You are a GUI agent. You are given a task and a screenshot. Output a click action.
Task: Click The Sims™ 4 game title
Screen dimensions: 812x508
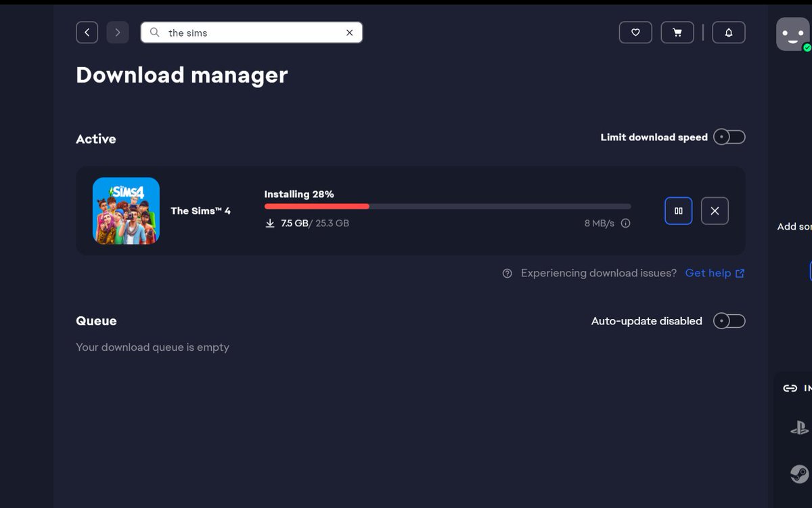coord(200,211)
